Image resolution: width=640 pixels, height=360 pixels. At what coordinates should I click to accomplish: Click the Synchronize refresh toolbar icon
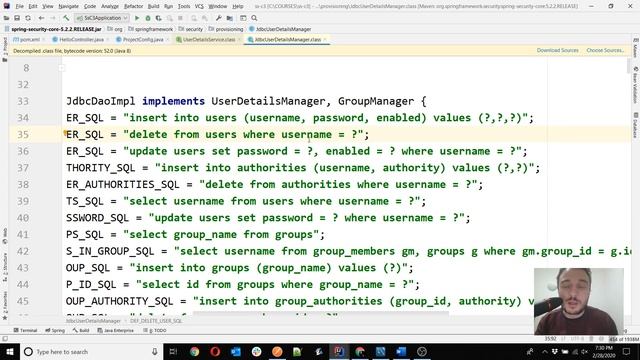28,18
